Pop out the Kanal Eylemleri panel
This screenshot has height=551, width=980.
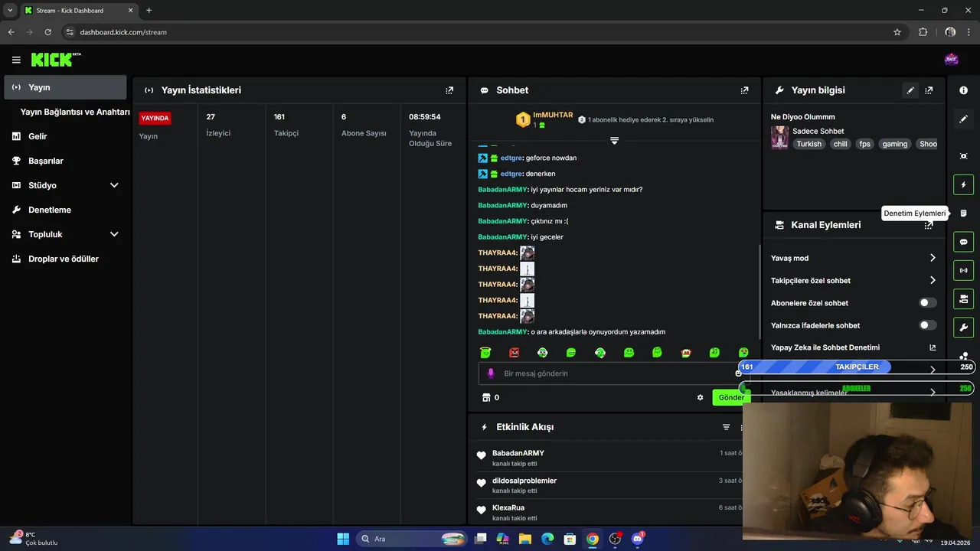[x=929, y=225]
